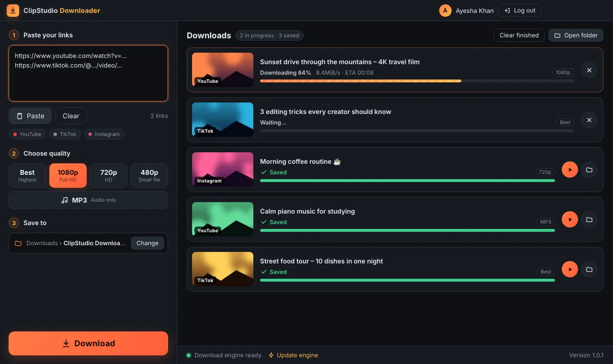The width and height of the screenshot is (613, 364).
Task: Click the Paste button
Action: (30, 116)
